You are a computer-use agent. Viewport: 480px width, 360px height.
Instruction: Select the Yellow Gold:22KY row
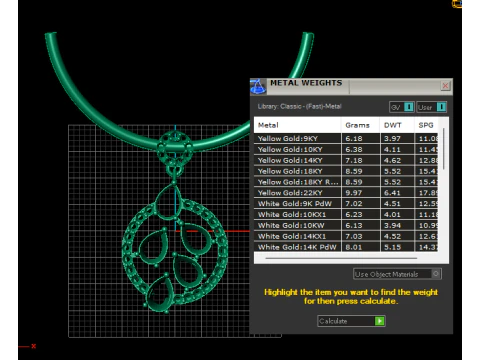[x=346, y=193]
